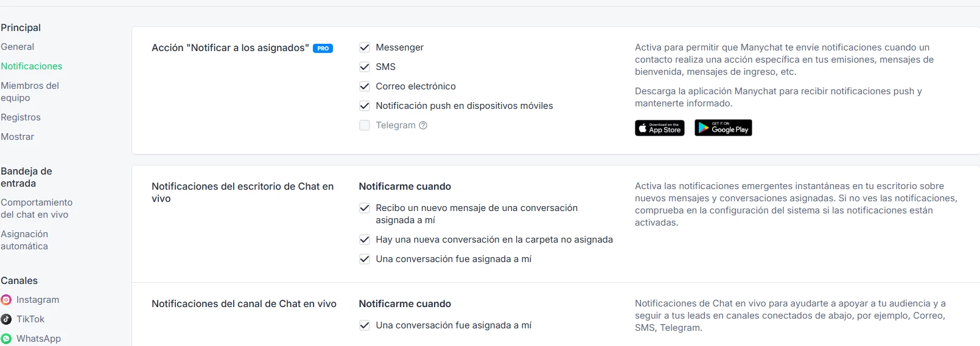This screenshot has width=980, height=346.
Task: Click the Telegram help question-mark icon
Action: point(423,125)
